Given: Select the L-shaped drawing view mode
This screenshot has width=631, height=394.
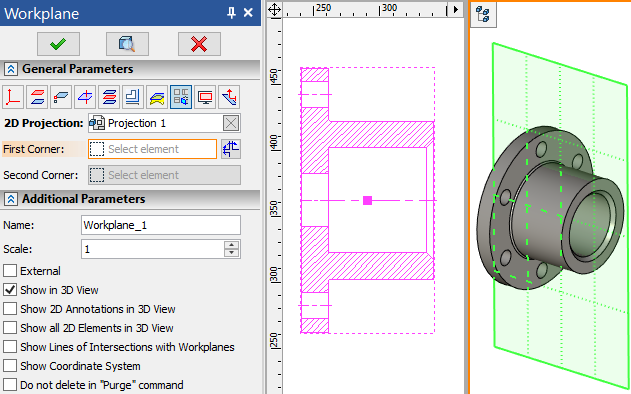Looking at the screenshot, I should [133, 97].
